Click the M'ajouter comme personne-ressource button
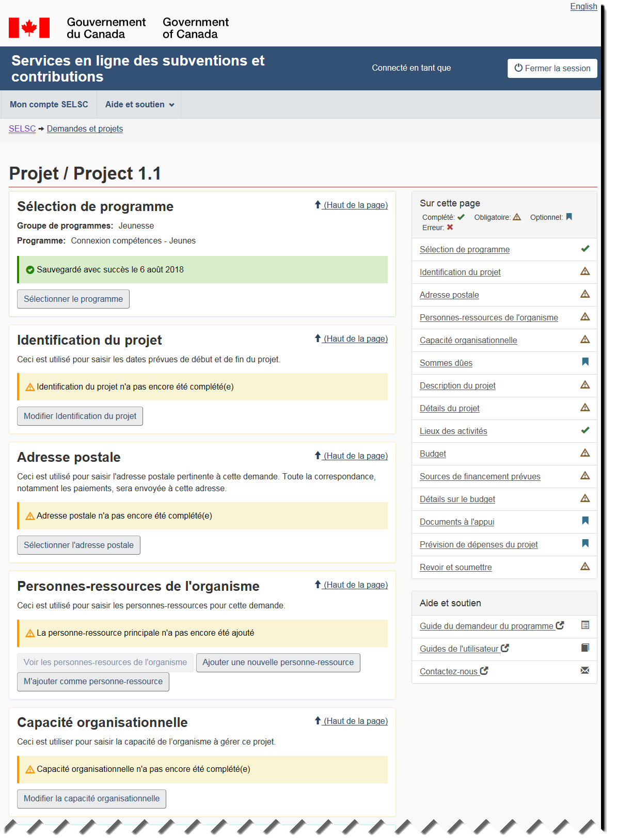The image size is (617, 840). tap(93, 682)
